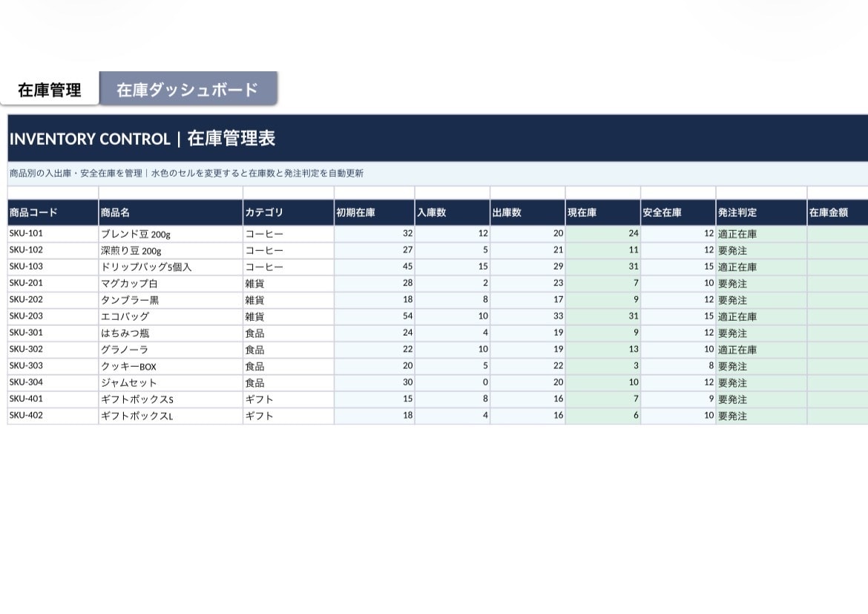Select cell SKU-202
Screen dimensions: 868x614
tap(53, 301)
